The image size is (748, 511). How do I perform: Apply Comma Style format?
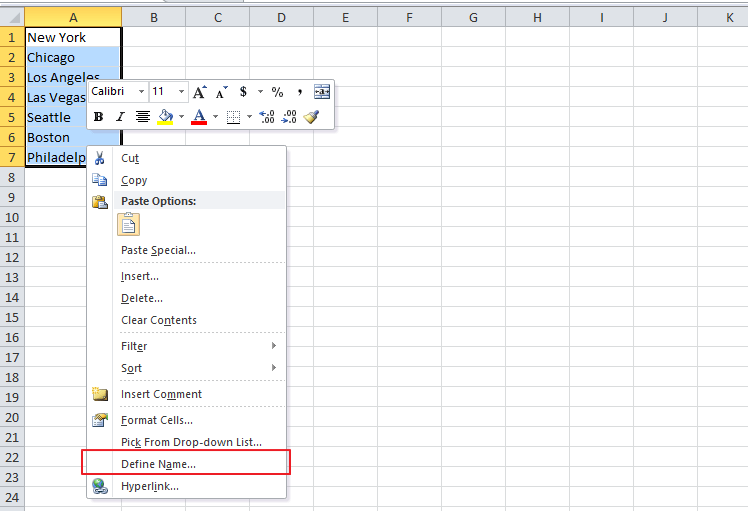(x=300, y=92)
